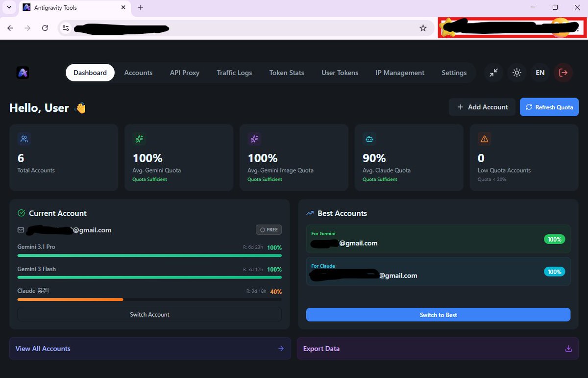This screenshot has height=378, width=588.
Task: Open the User Tokens tab
Action: coord(340,73)
